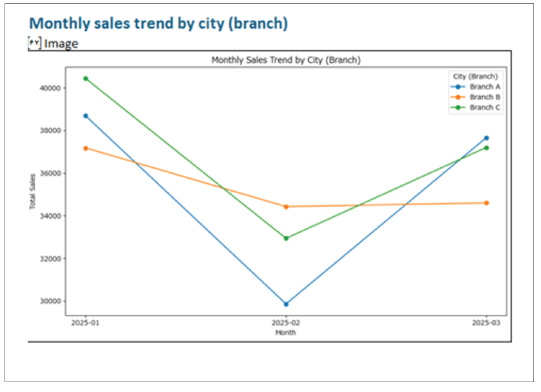Click Branch B's data point at 2025-01
This screenshot has height=392, width=541.
(x=86, y=148)
